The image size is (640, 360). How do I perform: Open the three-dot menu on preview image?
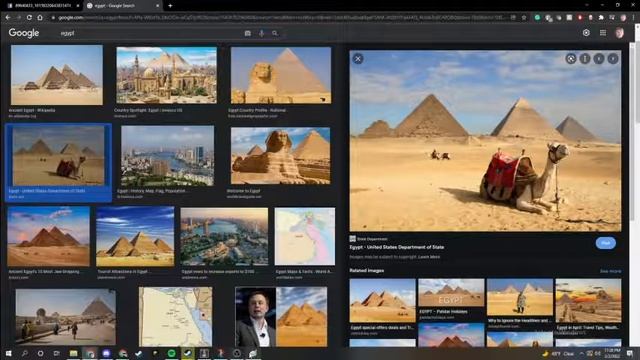(584, 59)
